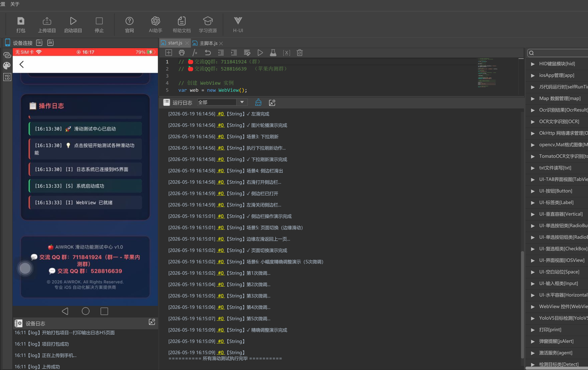This screenshot has height=370, width=588.
Task: Click the flask test icon
Action: [x=273, y=53]
